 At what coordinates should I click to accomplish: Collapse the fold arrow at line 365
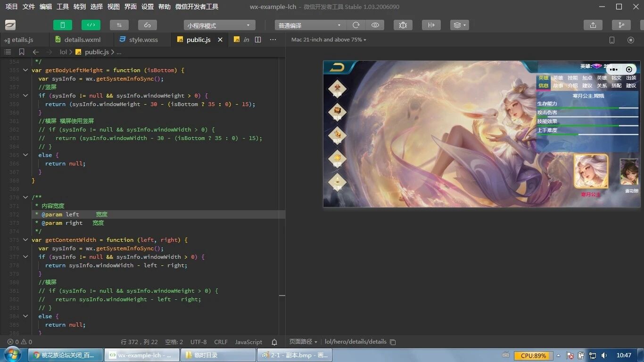(x=25, y=155)
